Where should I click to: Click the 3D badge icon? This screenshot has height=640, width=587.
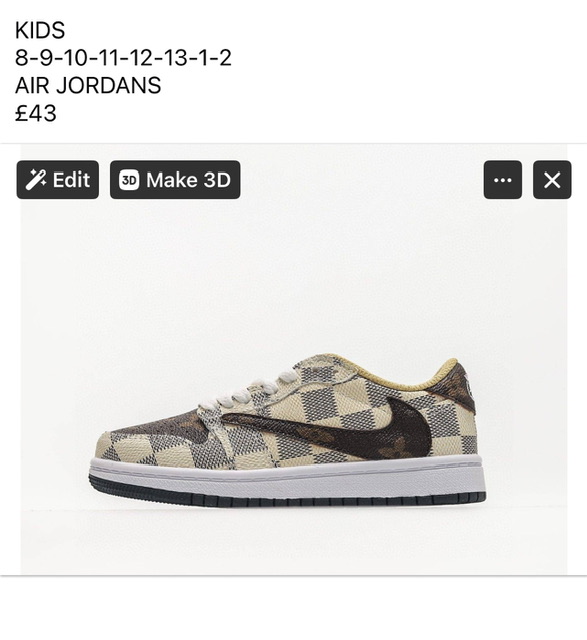click(x=129, y=180)
